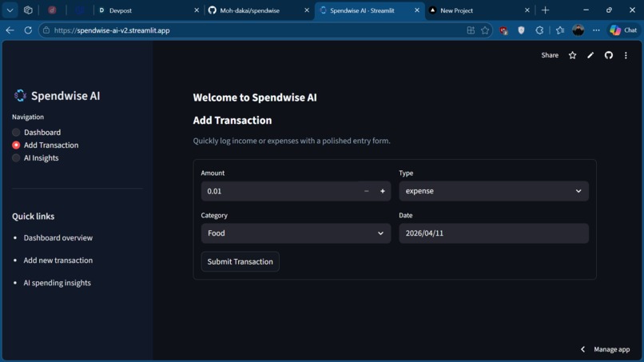Open the browser tab search dropdown

pos(10,10)
